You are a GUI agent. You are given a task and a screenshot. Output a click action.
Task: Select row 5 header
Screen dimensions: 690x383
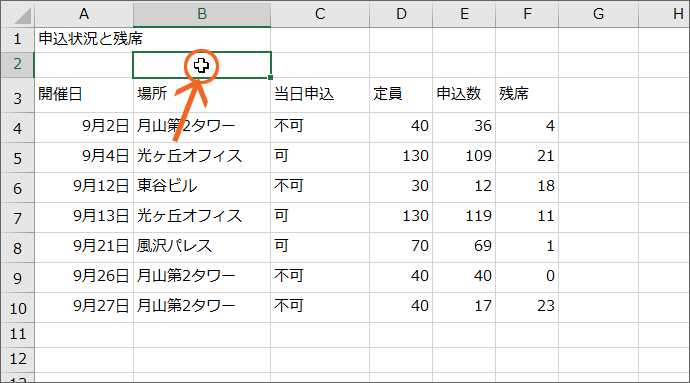(18, 158)
